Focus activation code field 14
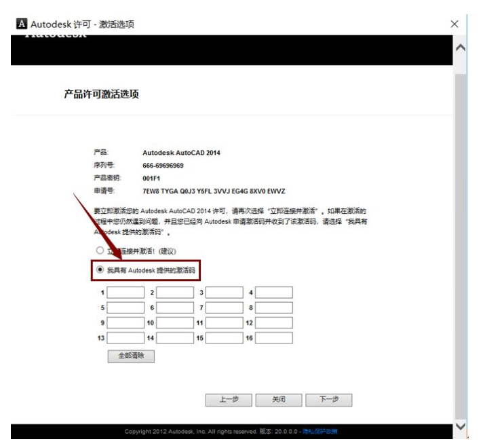 175,338
